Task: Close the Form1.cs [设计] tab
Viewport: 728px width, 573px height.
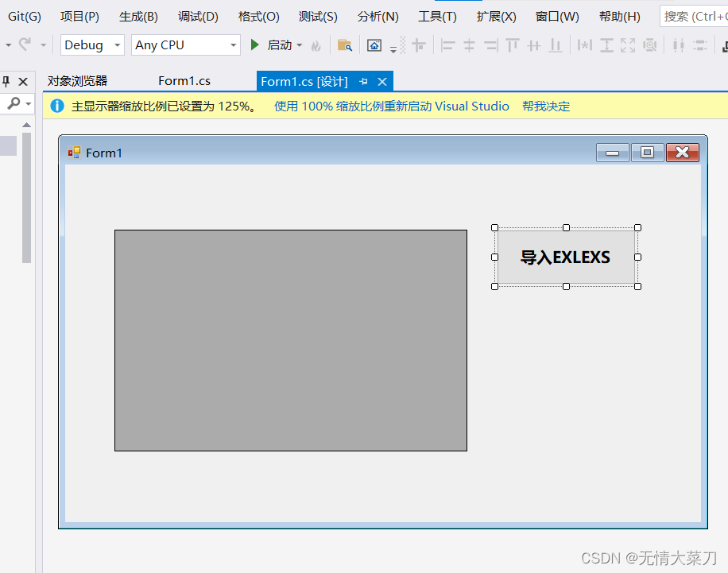Action: point(382,82)
